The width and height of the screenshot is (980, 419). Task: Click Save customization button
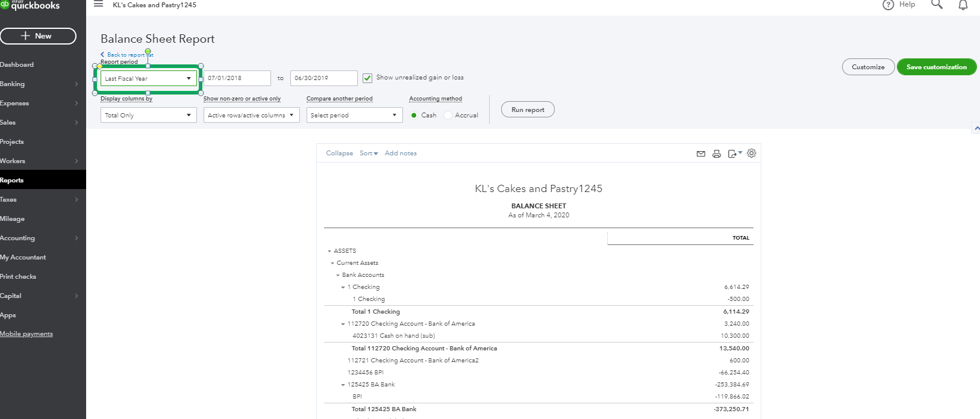(937, 67)
